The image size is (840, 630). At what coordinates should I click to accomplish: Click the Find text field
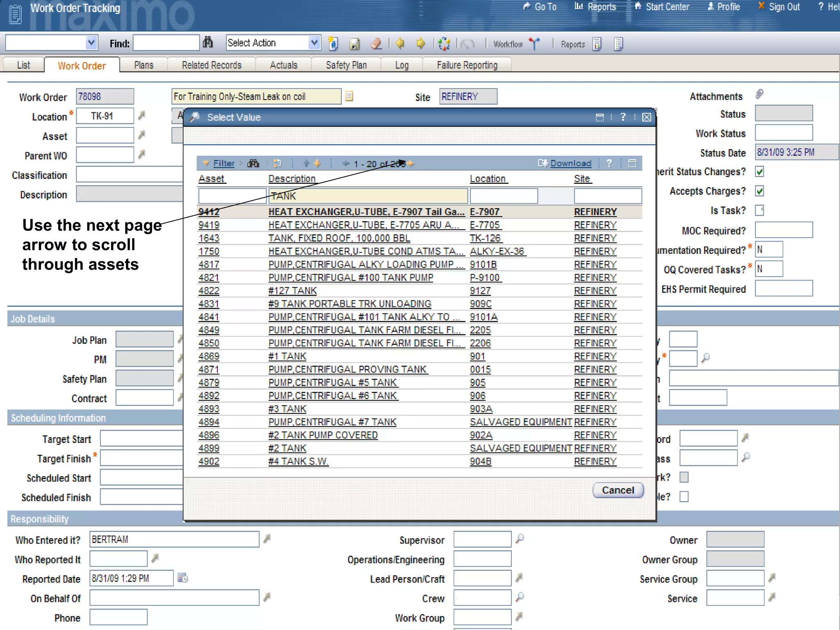pyautogui.click(x=166, y=43)
